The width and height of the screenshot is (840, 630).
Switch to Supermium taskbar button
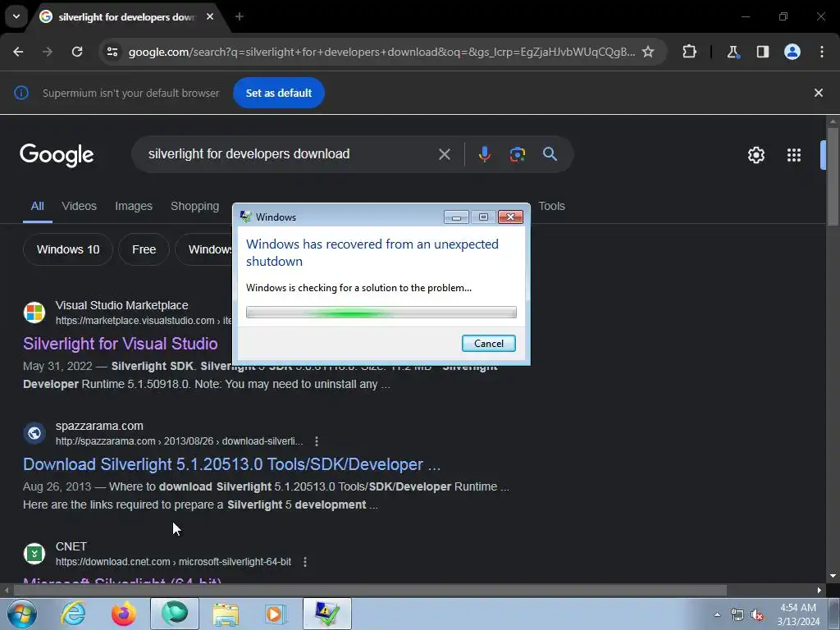(175, 614)
